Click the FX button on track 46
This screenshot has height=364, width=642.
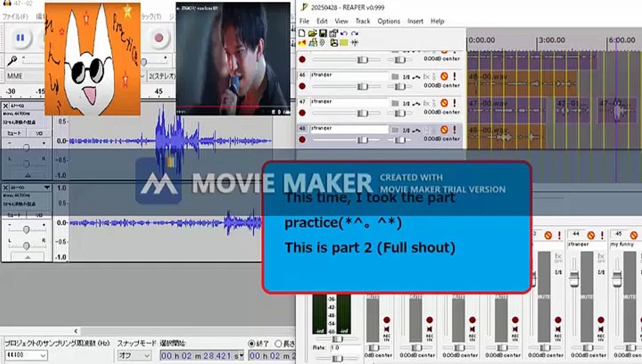pos(427,76)
